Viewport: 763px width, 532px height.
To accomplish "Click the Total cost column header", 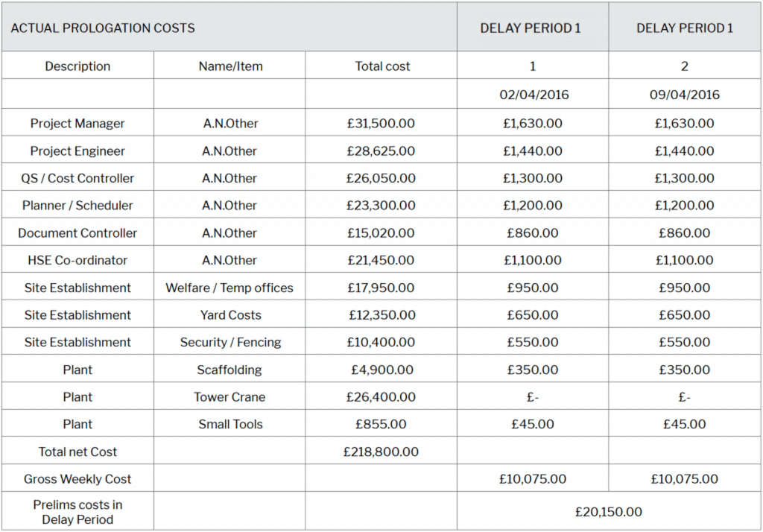I will click(382, 66).
